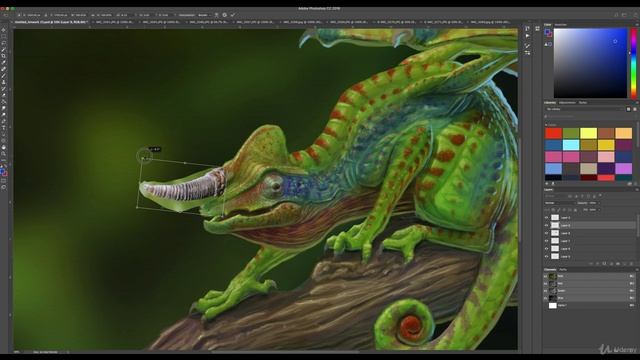Add a layer mask from Layers panel footer
Viewport: 640px width, 360px height.
[604, 264]
